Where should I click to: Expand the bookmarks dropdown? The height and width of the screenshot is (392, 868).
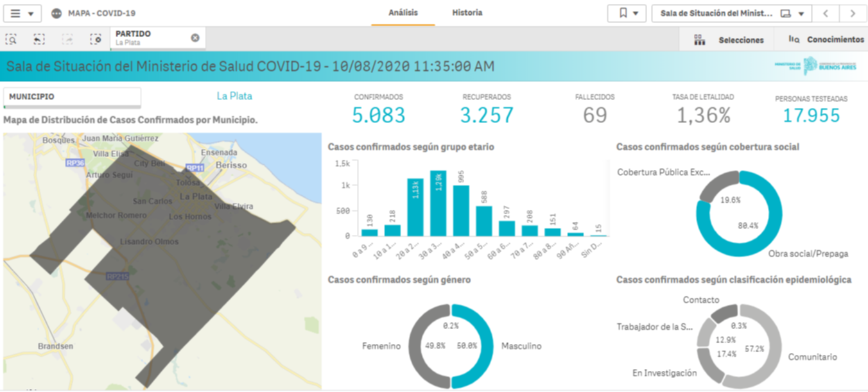click(x=627, y=13)
